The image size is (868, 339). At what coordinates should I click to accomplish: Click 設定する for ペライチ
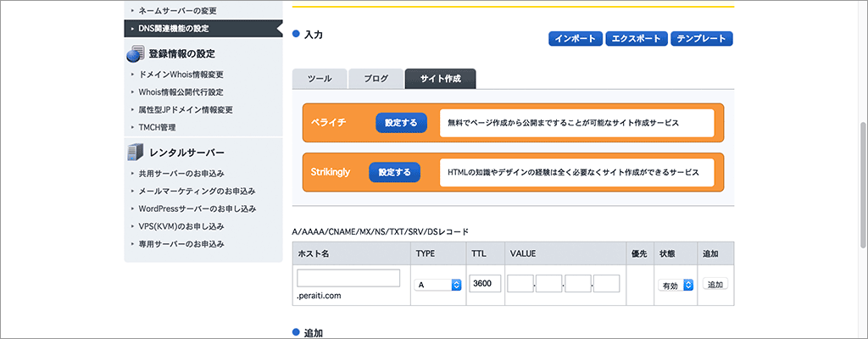[x=401, y=123]
